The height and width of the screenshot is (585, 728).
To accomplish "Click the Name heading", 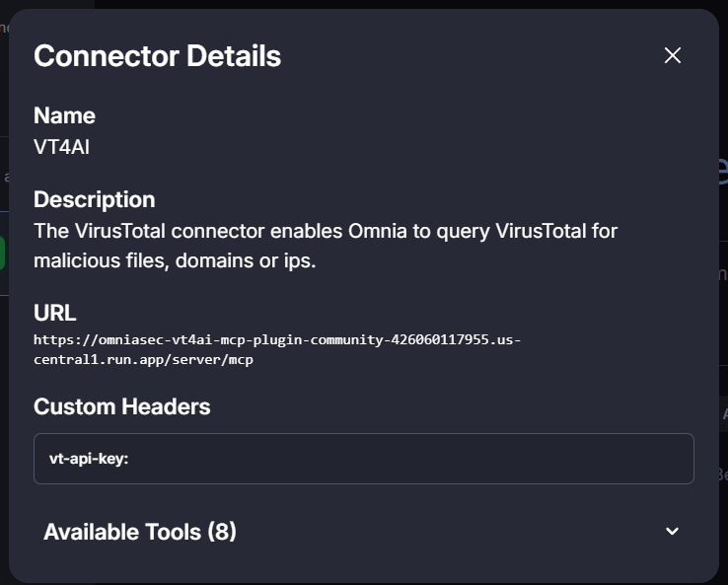I will [x=64, y=115].
